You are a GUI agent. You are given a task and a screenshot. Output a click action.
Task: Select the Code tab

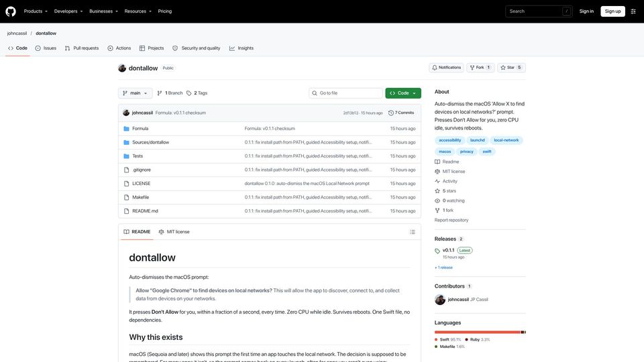coord(17,48)
